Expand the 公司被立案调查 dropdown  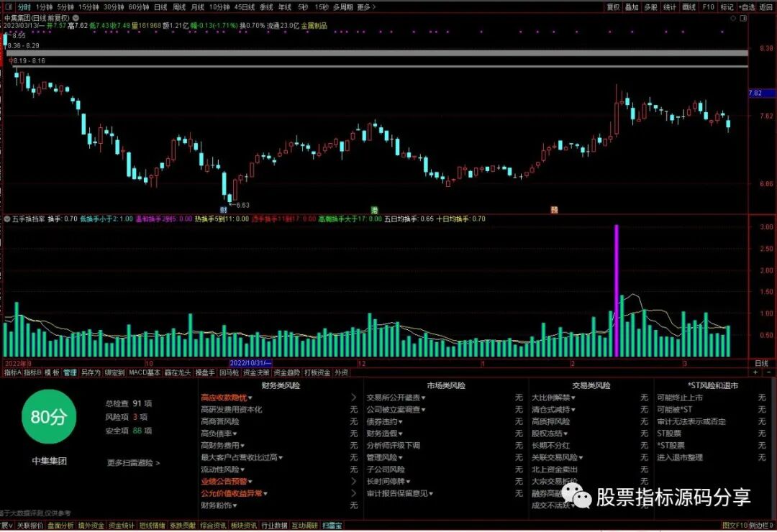[x=396, y=410]
